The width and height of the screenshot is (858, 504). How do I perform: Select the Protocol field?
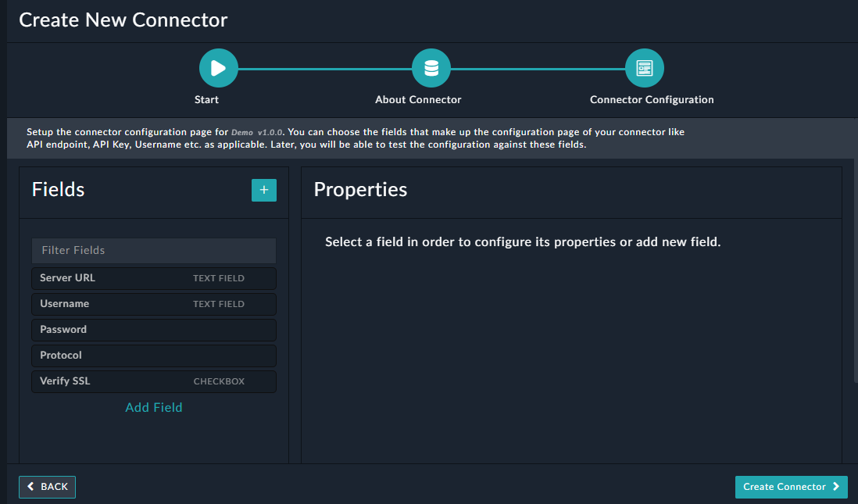153,355
